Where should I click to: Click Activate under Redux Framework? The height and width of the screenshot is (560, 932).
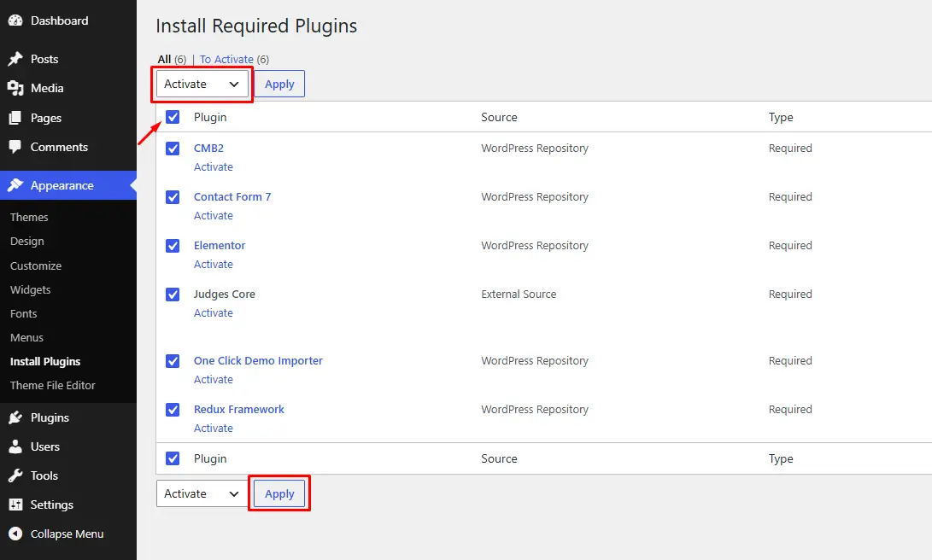(x=214, y=429)
